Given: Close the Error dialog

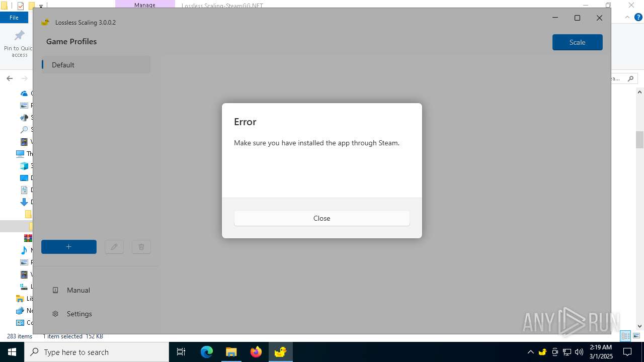Looking at the screenshot, I should point(321,218).
